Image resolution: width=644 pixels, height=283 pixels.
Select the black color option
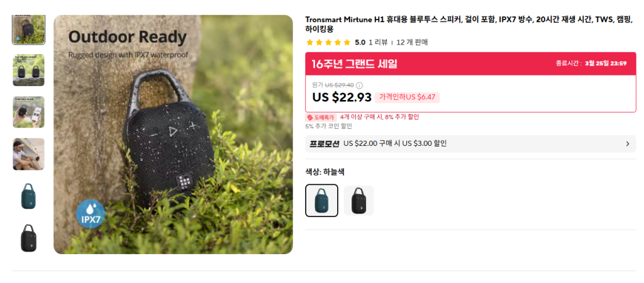(358, 201)
